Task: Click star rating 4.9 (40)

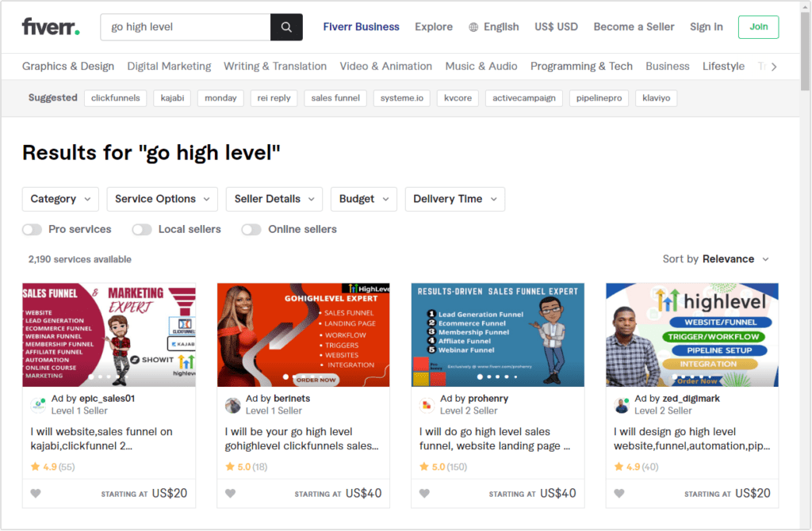Action: pyautogui.click(x=637, y=467)
